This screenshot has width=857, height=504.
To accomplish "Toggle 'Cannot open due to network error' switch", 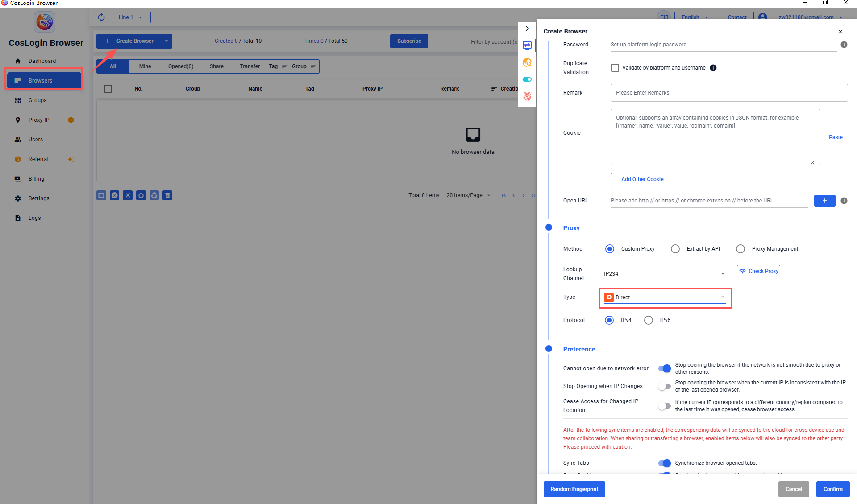I will 665,368.
